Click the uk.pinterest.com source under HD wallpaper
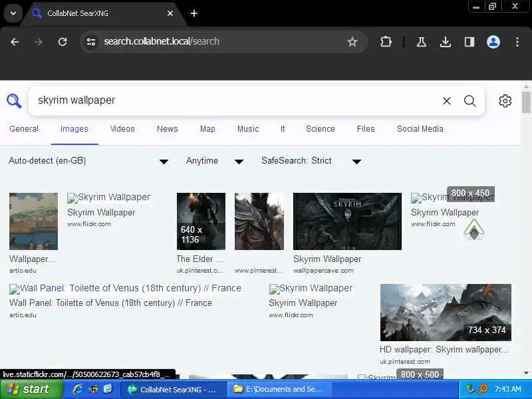This screenshot has width=532, height=399. click(405, 362)
